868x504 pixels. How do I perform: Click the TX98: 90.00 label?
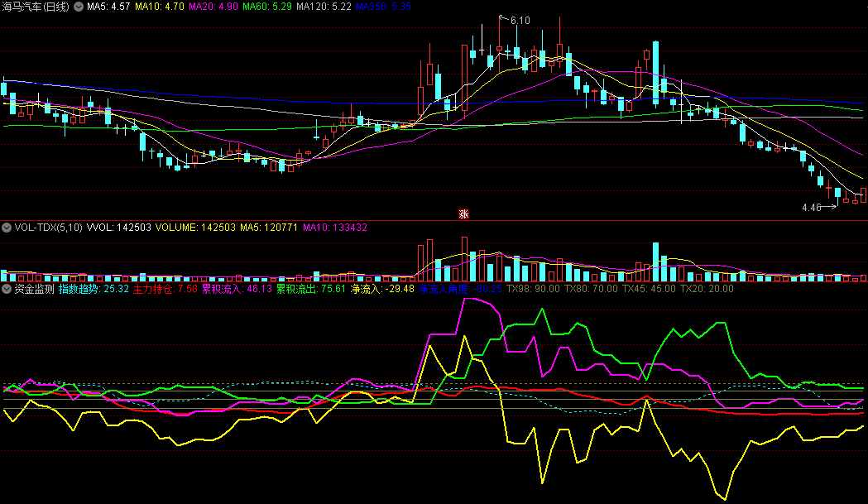pyautogui.click(x=533, y=289)
